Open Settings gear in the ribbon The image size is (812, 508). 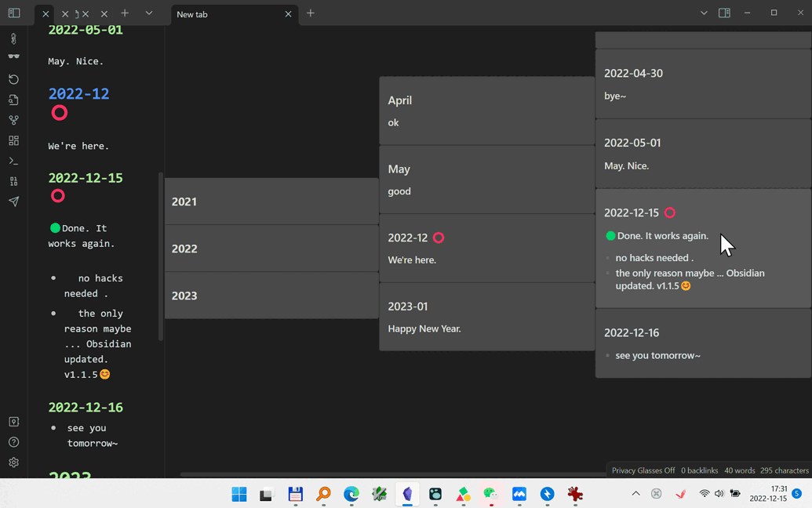[x=13, y=463]
